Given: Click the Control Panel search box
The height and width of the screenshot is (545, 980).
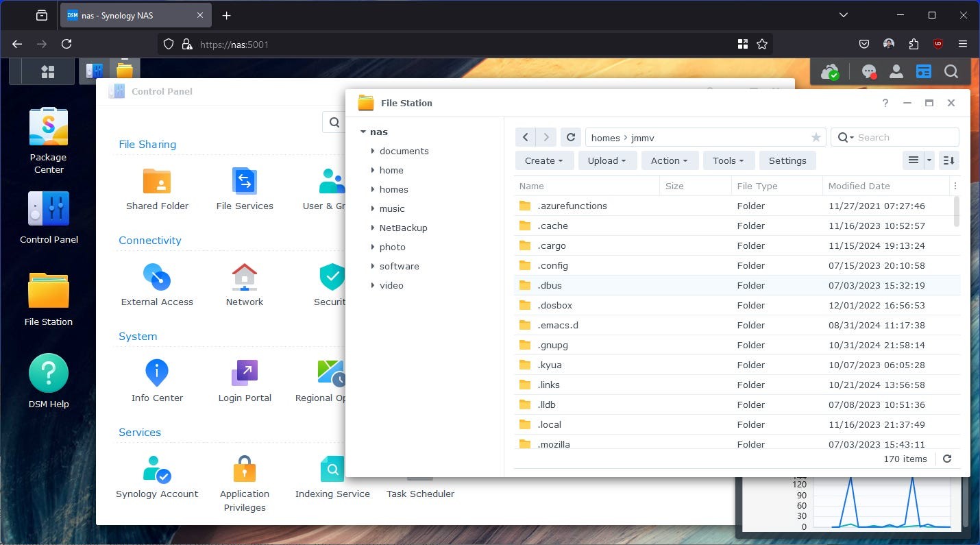Looking at the screenshot, I should [334, 123].
